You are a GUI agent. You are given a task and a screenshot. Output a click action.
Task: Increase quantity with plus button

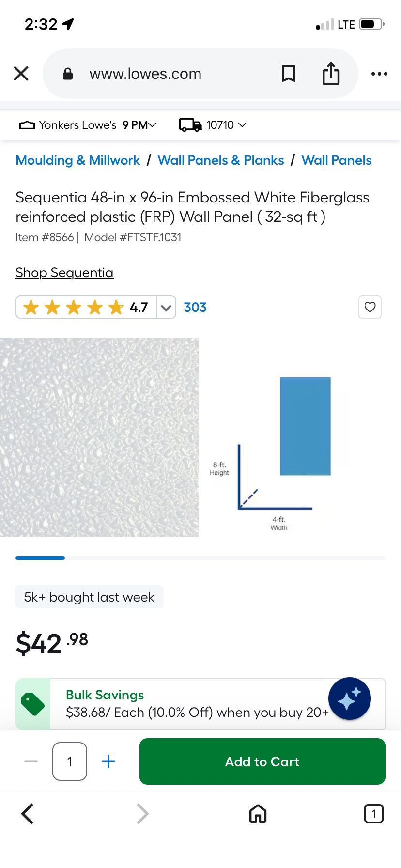tap(108, 761)
